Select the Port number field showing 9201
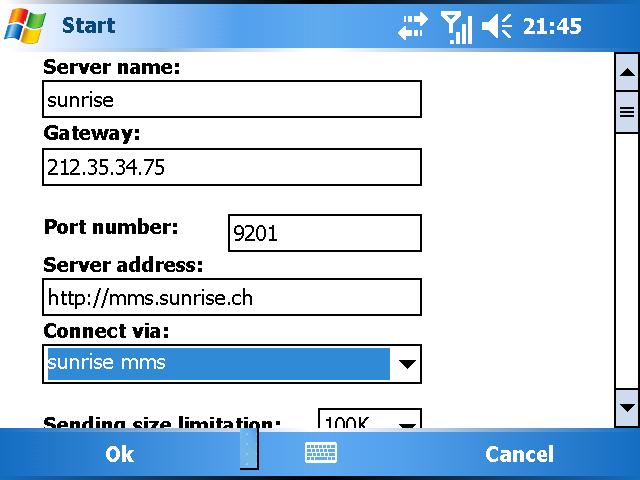Viewport: 640px width, 480px height. [324, 233]
